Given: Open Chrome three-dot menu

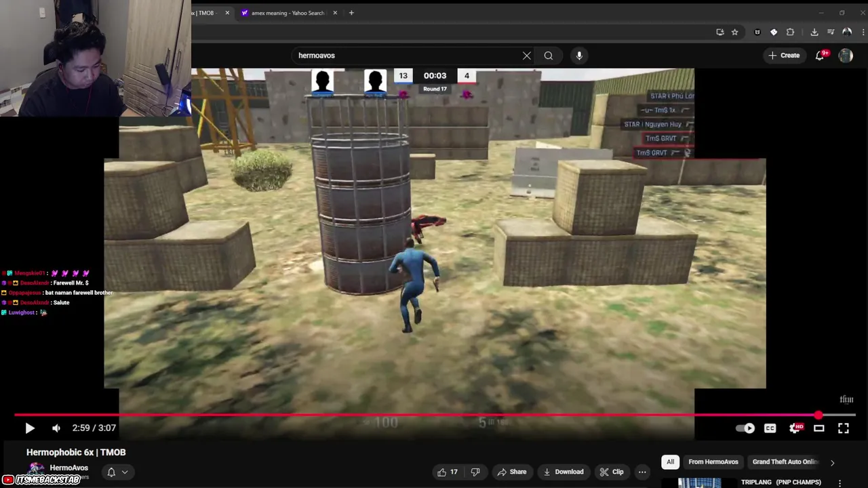Looking at the screenshot, I should click(x=863, y=32).
